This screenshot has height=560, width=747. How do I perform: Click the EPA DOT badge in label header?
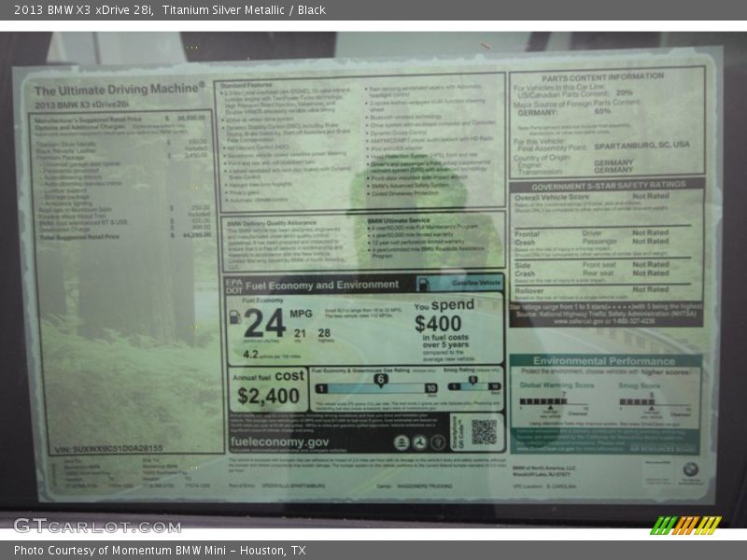click(x=234, y=284)
